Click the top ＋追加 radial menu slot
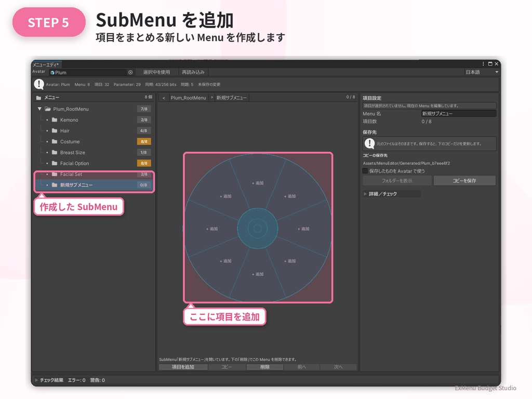Screen dimensions: 532x399 pos(258,183)
